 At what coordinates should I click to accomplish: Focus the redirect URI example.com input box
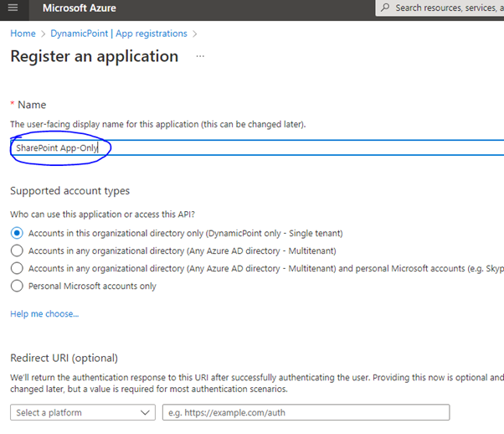306,412
